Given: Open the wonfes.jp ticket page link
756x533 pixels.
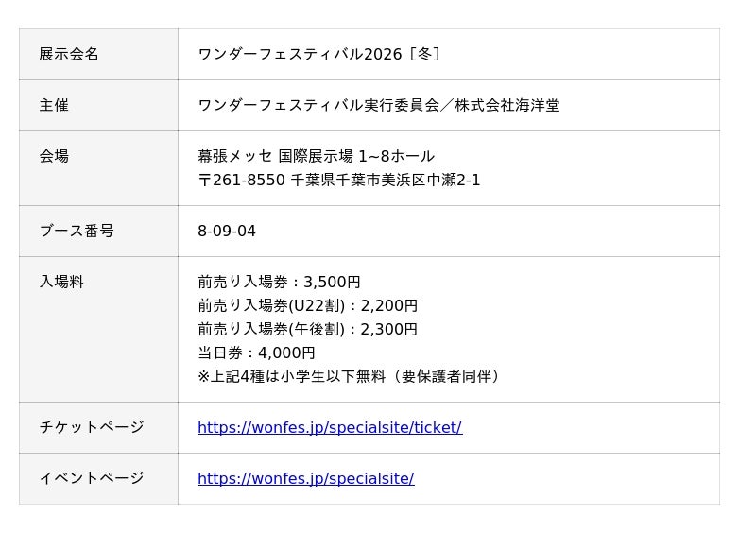Looking at the screenshot, I should tap(329, 427).
